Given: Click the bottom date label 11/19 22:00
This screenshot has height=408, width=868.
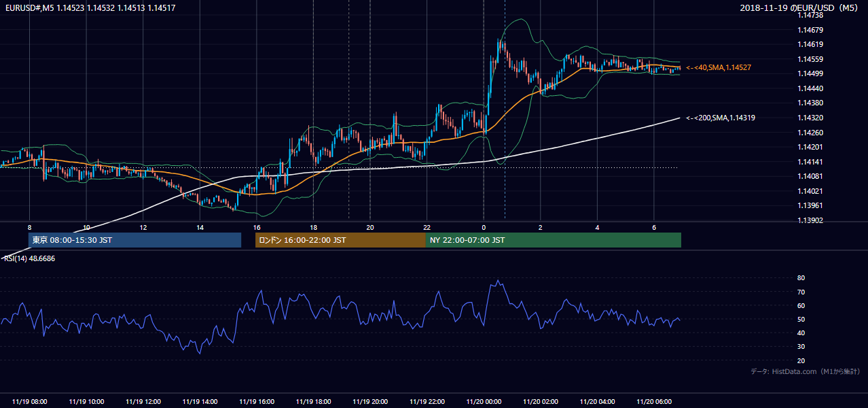Looking at the screenshot, I should [427, 402].
